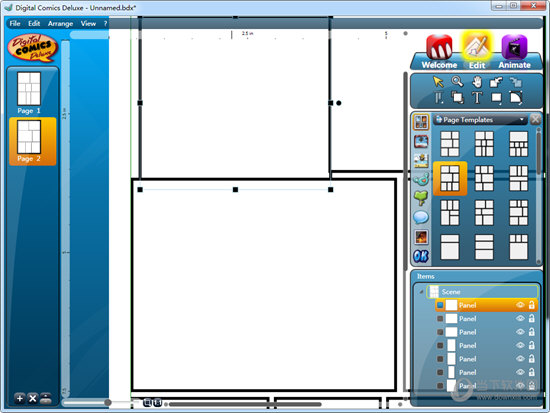Collapse the Scene tree node arrow
The height and width of the screenshot is (413, 550).
421,292
